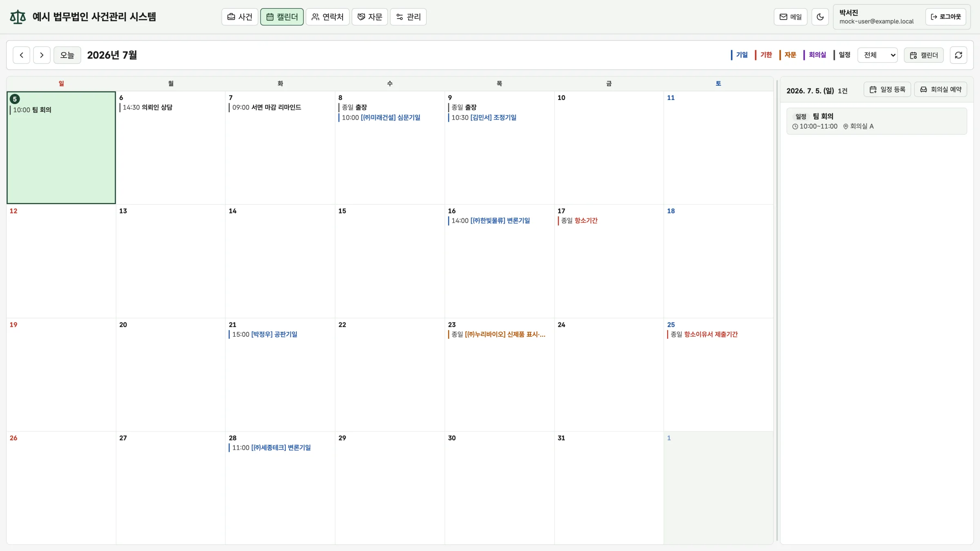Click the 로그아웃 logout button
Screen dimensions: 980x551
click(x=946, y=17)
